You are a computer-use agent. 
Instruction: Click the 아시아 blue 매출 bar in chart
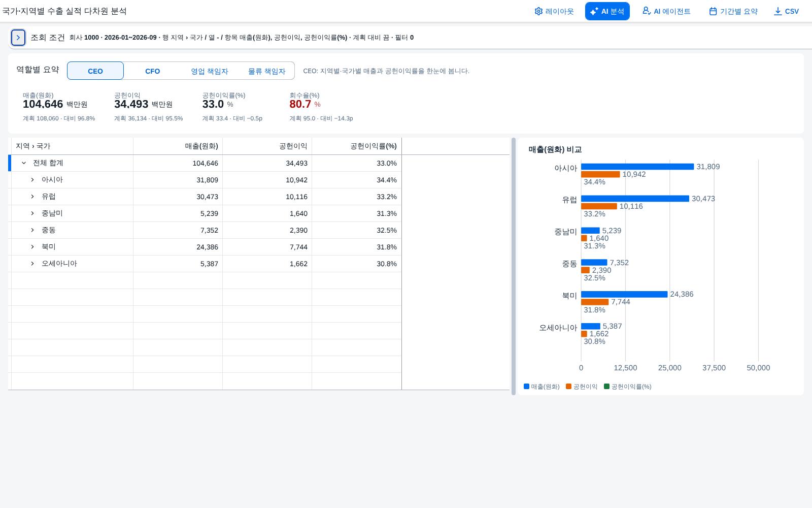pos(637,167)
